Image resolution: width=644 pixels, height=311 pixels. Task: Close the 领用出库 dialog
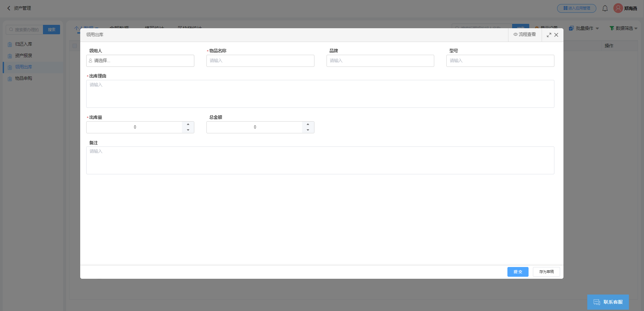(556, 35)
